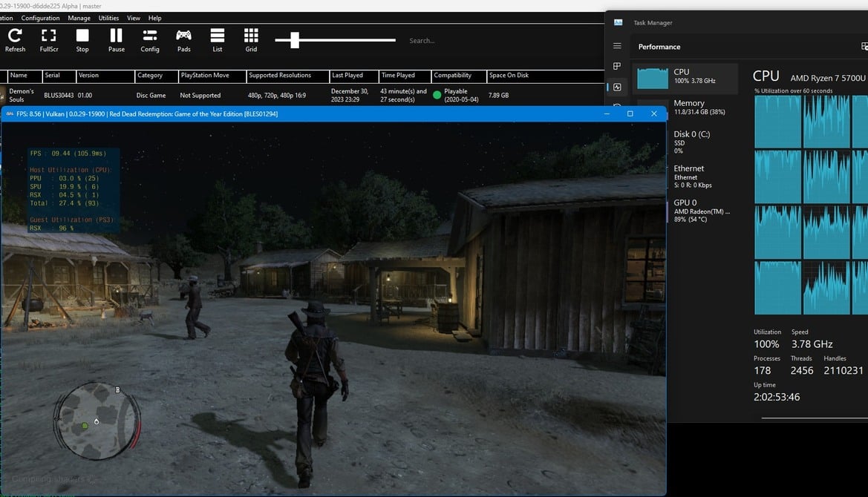Click the 43 minute(s) time played cell

(x=403, y=95)
